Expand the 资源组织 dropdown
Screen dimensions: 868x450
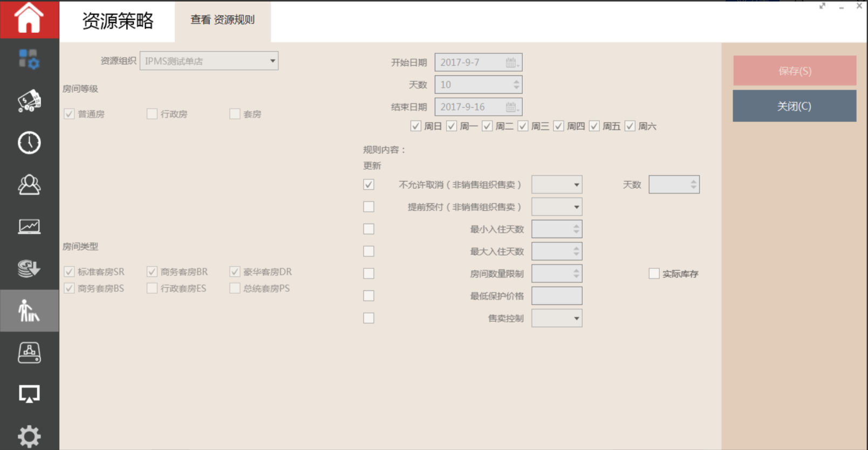(x=272, y=61)
